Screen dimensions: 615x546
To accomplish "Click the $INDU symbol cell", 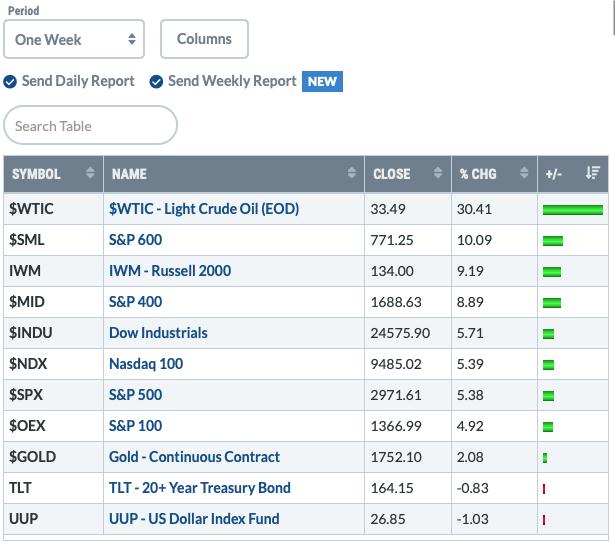I will pyautogui.click(x=53, y=333).
